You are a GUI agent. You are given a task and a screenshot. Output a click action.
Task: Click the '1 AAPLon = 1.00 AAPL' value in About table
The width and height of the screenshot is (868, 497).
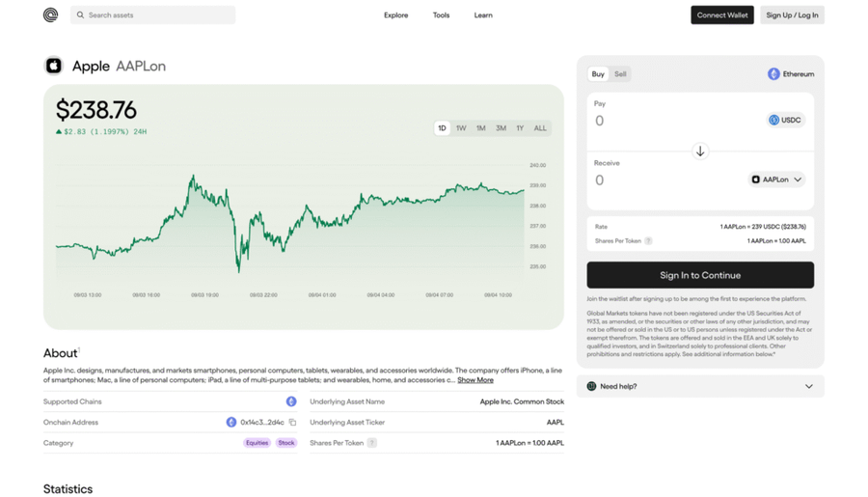529,443
